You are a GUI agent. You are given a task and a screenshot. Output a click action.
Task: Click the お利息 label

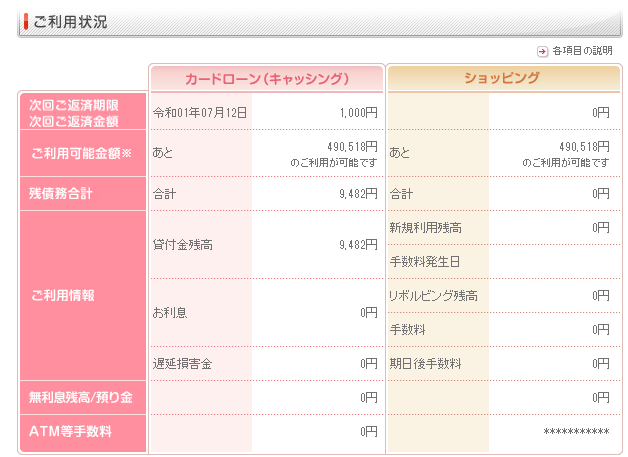point(170,312)
